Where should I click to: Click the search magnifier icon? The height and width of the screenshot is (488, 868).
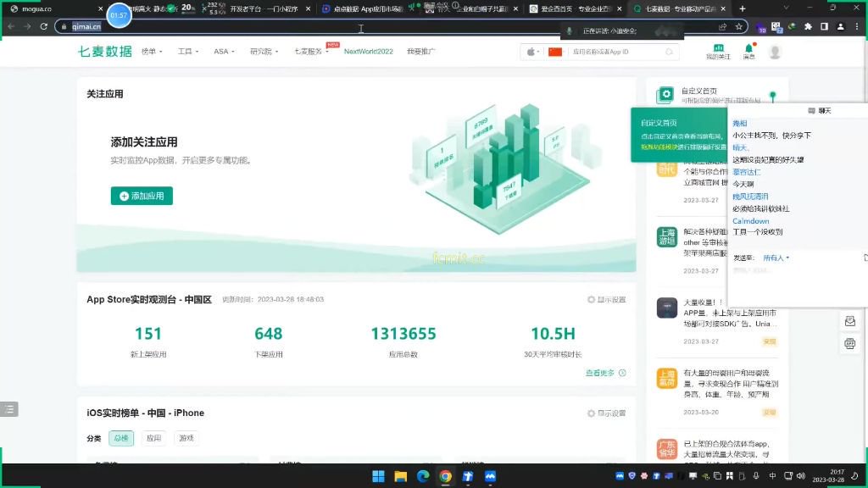670,52
